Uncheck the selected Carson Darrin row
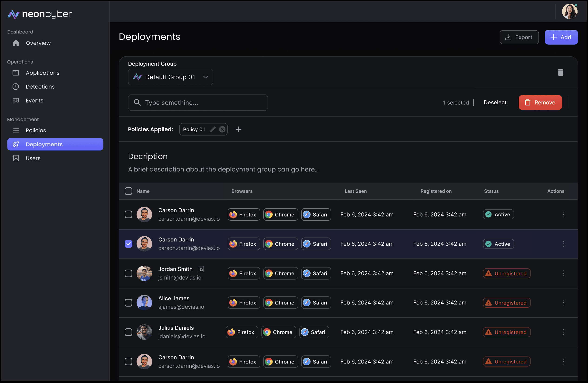The height and width of the screenshot is (383, 588). (x=128, y=244)
